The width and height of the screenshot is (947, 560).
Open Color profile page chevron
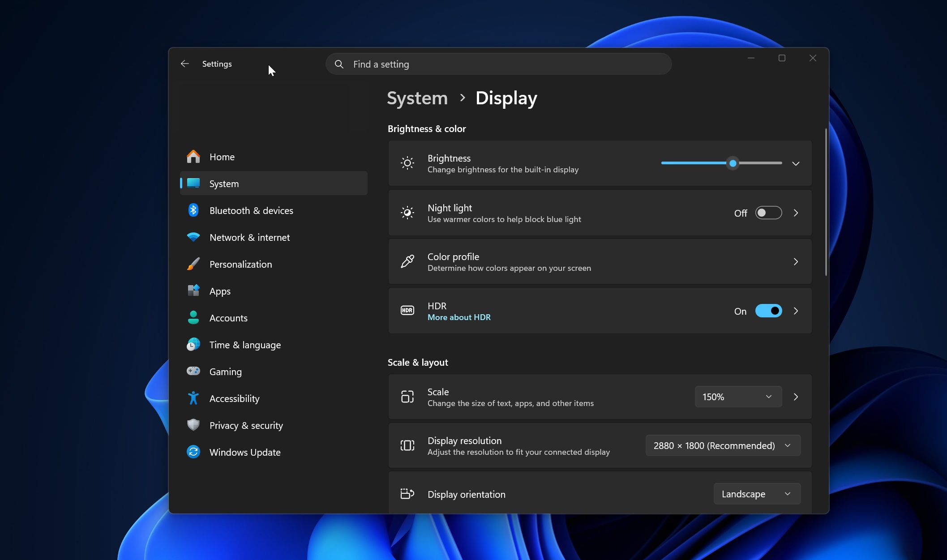point(796,261)
